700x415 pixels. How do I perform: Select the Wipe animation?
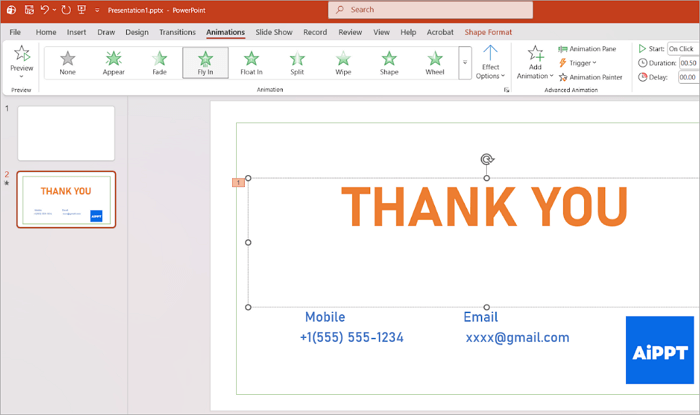click(343, 63)
